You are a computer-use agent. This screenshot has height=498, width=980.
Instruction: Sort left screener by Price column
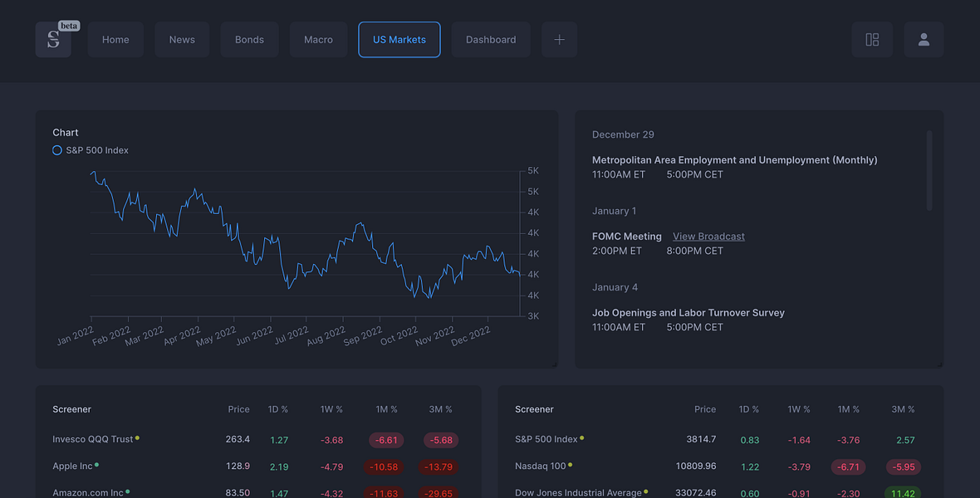tap(238, 409)
